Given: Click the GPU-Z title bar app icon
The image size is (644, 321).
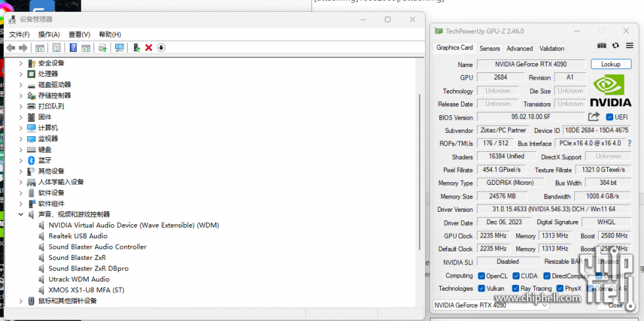Looking at the screenshot, I should click(439, 31).
